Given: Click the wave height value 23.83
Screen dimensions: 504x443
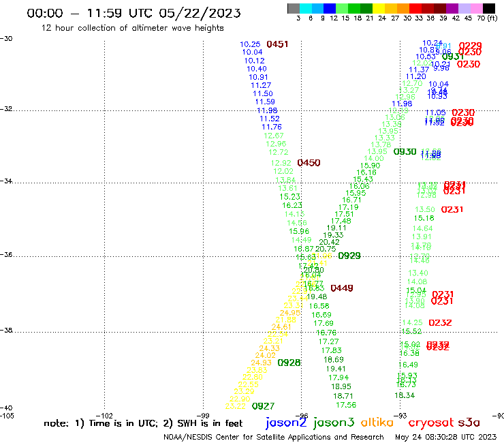Looking at the screenshot, I should 257,370.
